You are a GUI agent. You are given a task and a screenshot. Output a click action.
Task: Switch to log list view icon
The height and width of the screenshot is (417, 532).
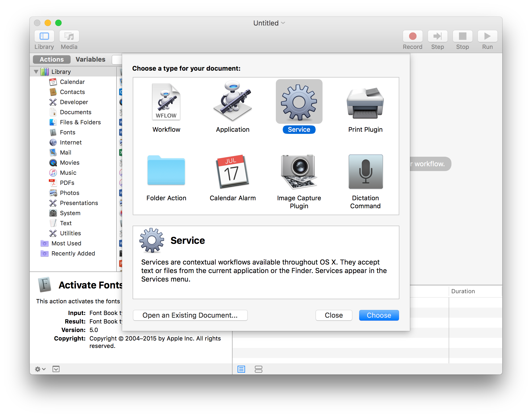(241, 369)
